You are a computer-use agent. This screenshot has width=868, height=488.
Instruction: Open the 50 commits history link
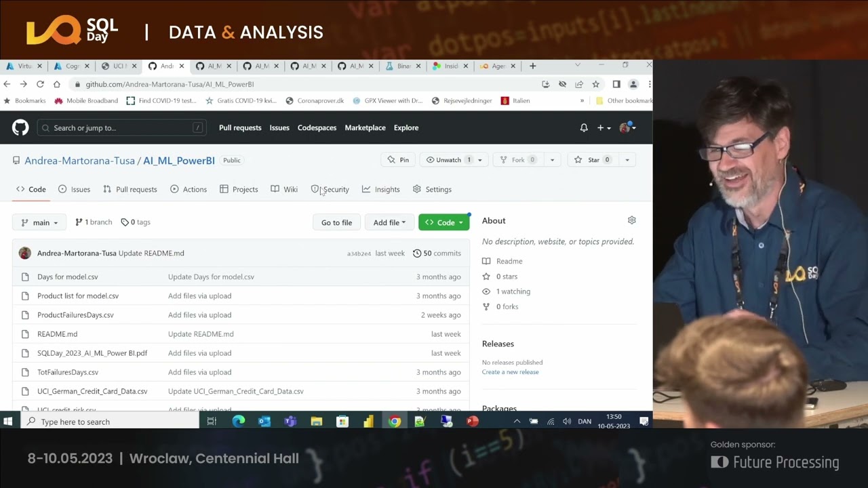click(x=437, y=253)
